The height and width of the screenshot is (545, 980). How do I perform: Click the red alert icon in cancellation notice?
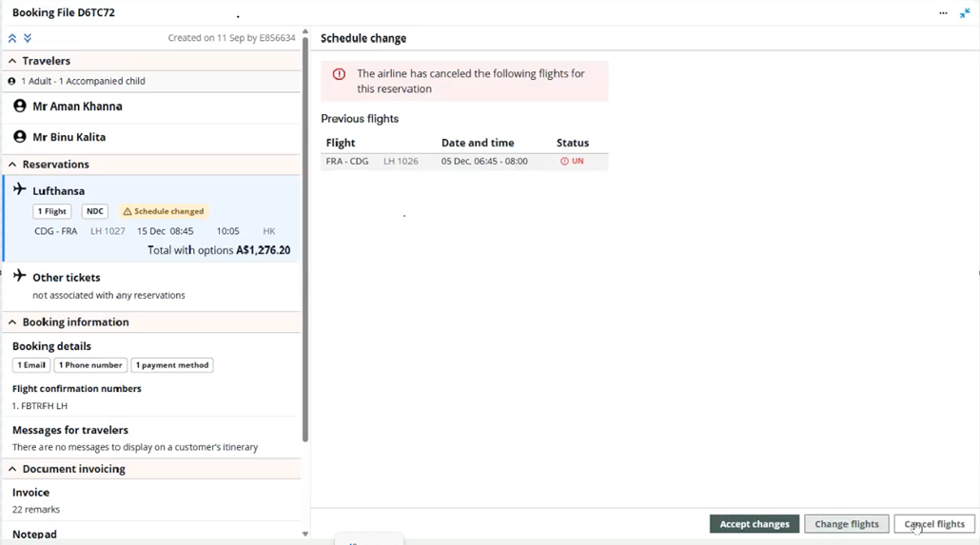(x=339, y=74)
